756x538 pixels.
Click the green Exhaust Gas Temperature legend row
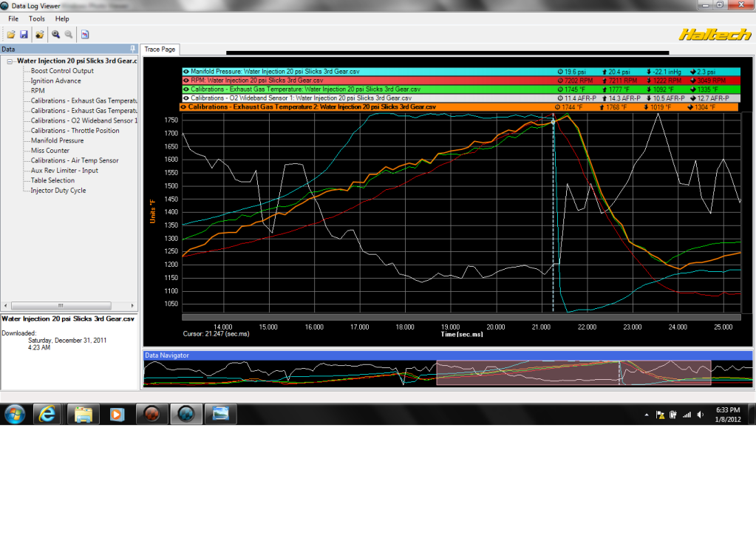click(460, 89)
